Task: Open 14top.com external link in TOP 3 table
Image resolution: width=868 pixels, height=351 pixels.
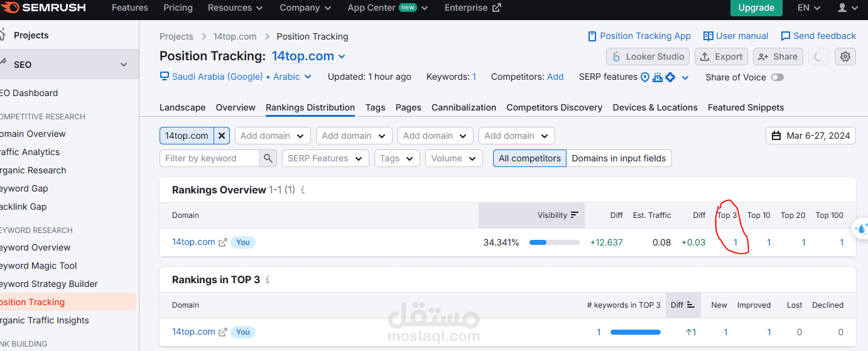Action: pyautogui.click(x=222, y=332)
